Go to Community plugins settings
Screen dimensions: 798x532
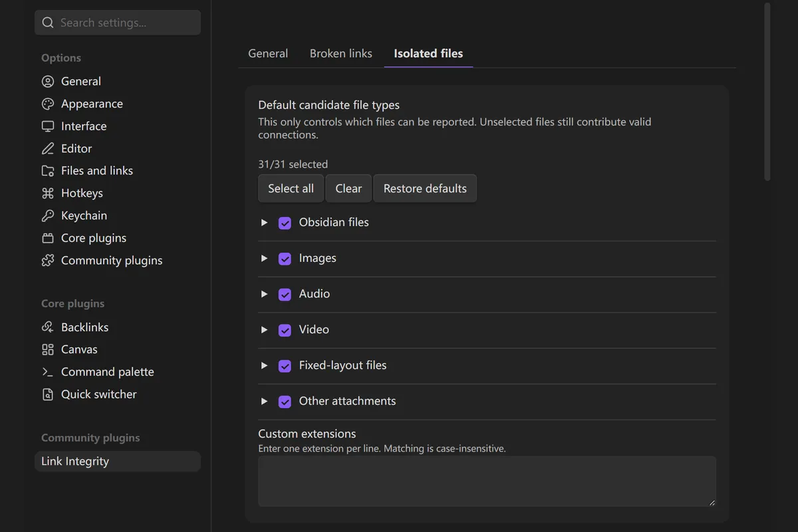(118, 260)
